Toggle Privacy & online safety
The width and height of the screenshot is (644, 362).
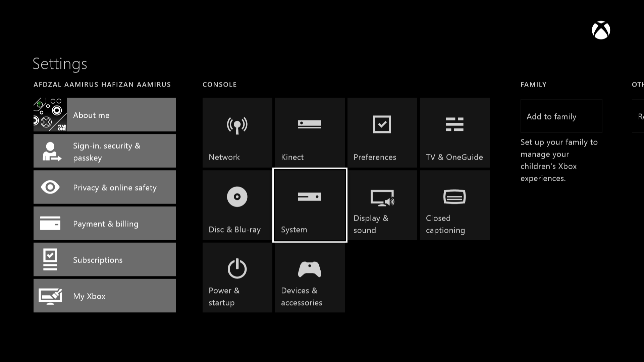click(104, 187)
